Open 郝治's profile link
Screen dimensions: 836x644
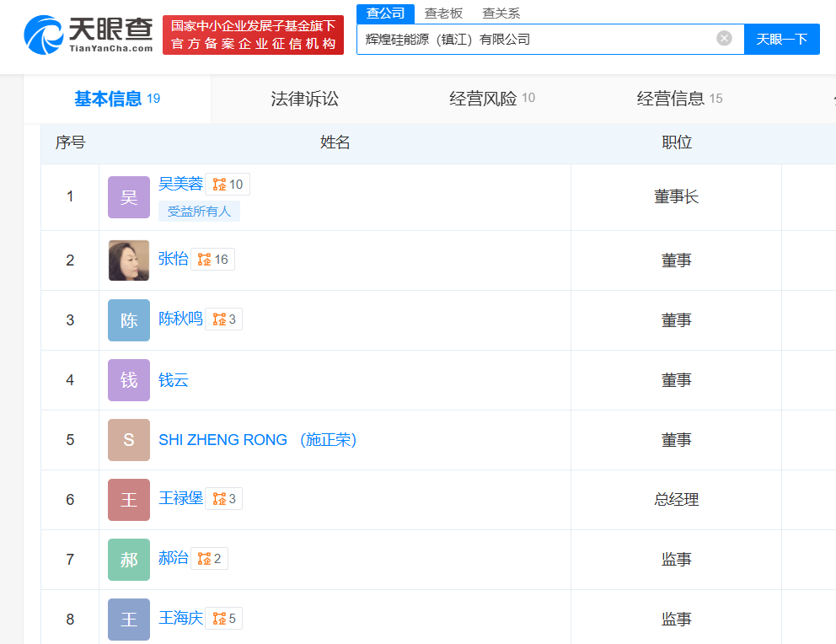tap(174, 558)
